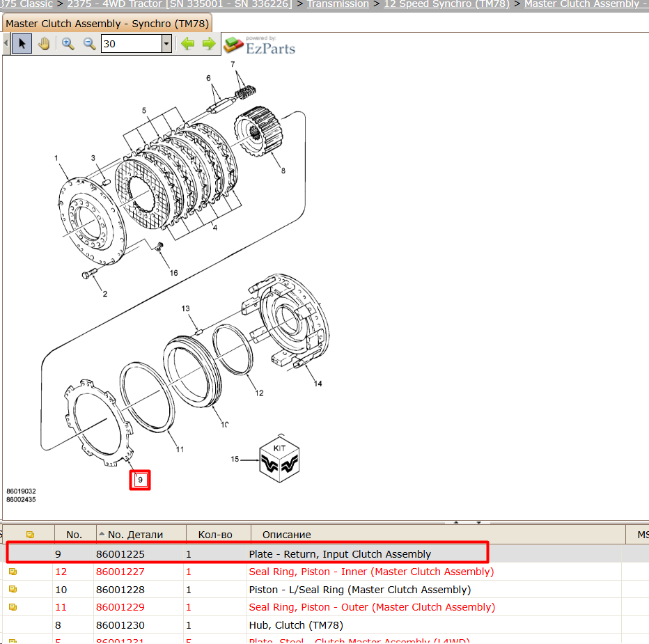The image size is (649, 644).
Task: Open the note icon for part 86001227
Action: click(13, 572)
